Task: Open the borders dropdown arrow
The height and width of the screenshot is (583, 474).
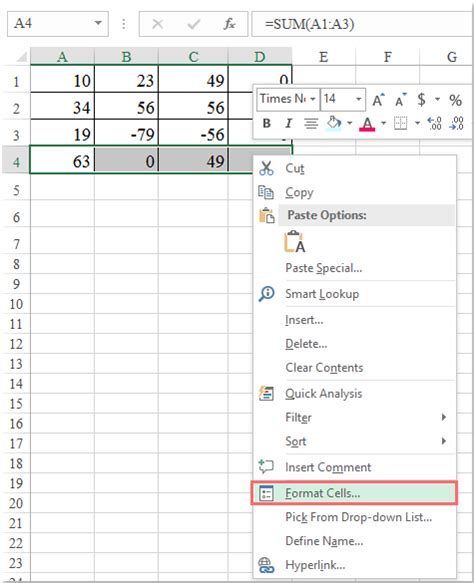Action: pyautogui.click(x=417, y=123)
